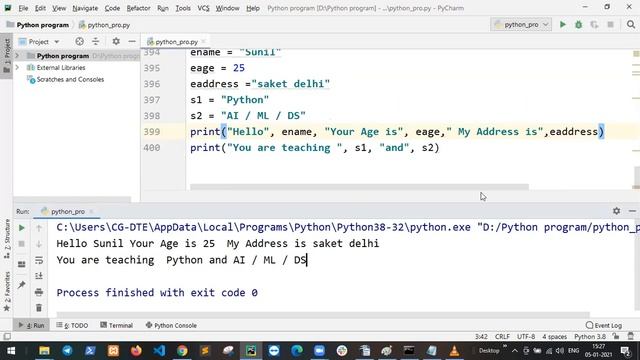640x360 pixels.
Task: Move down the stack trace arrow
Action: [x=39, y=244]
